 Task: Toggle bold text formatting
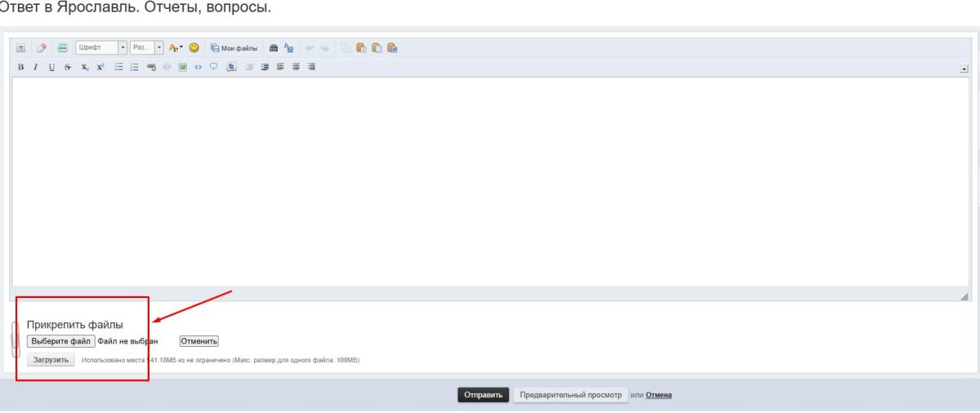pyautogui.click(x=20, y=67)
